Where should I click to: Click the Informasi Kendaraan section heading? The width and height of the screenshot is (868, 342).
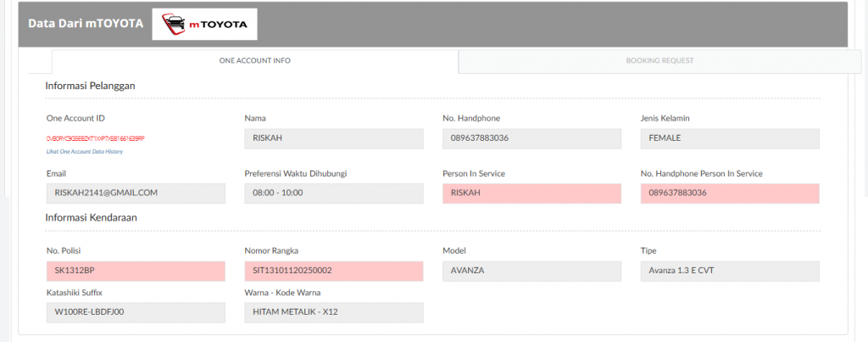(x=91, y=217)
